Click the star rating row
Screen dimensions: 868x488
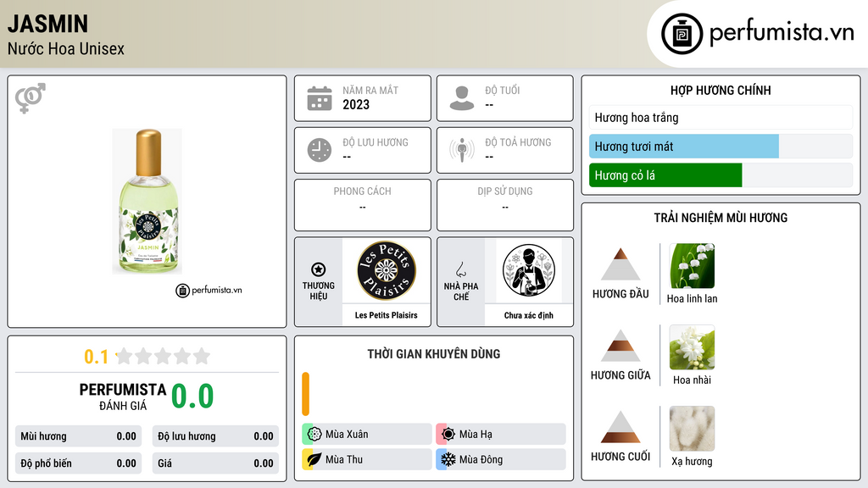coord(163,356)
